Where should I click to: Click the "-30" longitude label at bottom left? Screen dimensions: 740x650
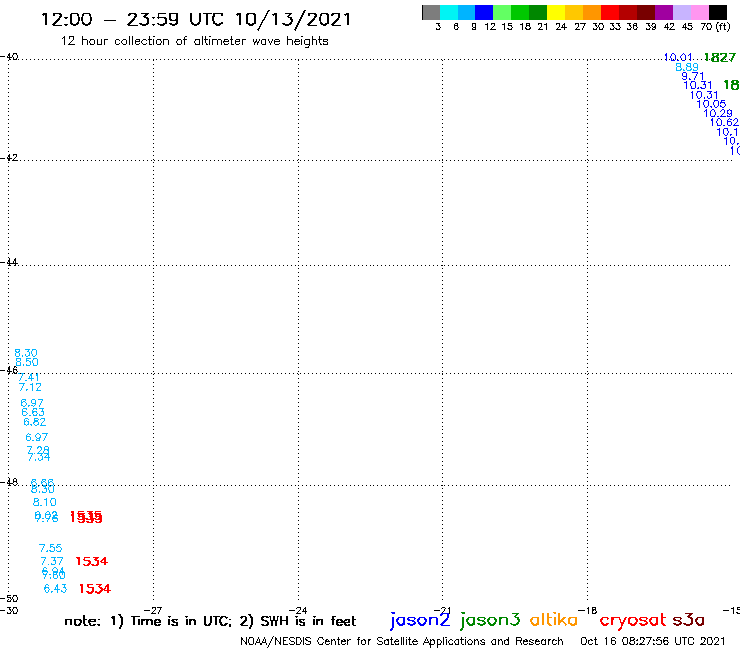pyautogui.click(x=9, y=611)
